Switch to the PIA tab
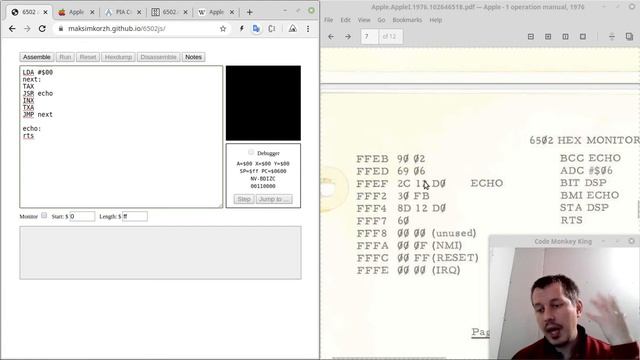 tap(122, 12)
